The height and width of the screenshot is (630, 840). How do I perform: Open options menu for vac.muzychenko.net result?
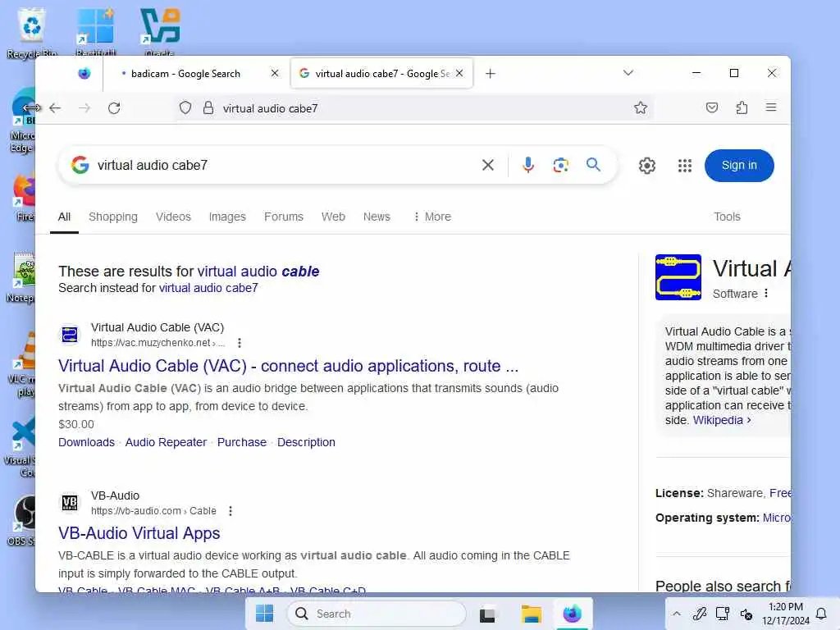(x=240, y=343)
